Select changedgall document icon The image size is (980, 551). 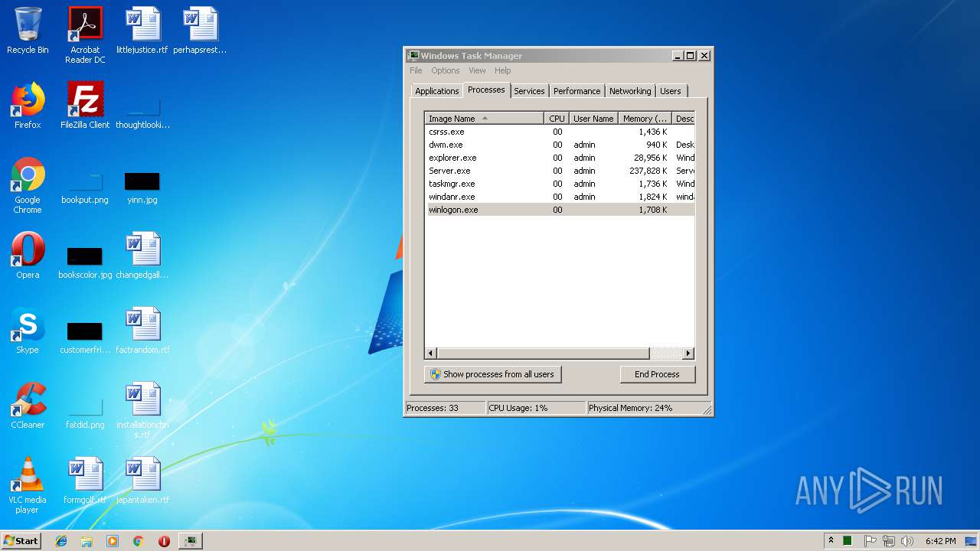(142, 256)
